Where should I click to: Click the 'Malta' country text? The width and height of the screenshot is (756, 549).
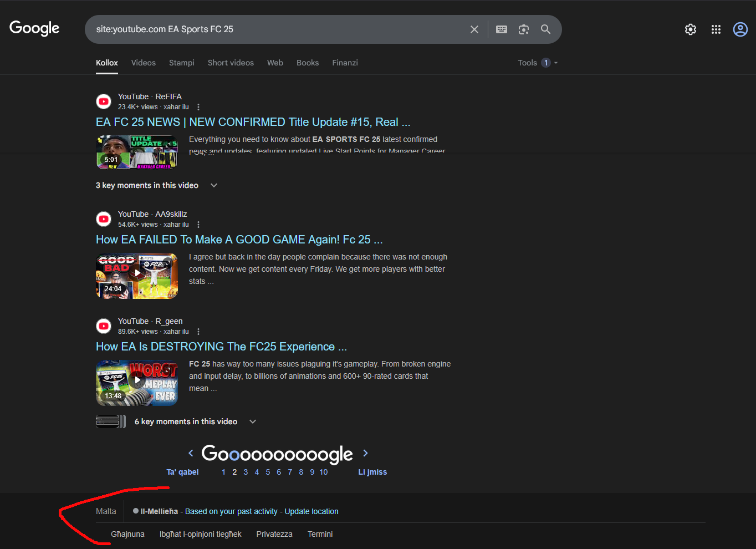click(x=106, y=511)
